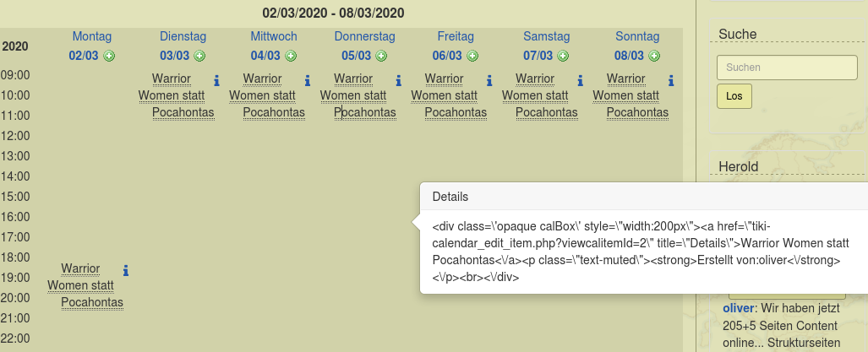Click info icon on Monday evening event

(x=126, y=271)
